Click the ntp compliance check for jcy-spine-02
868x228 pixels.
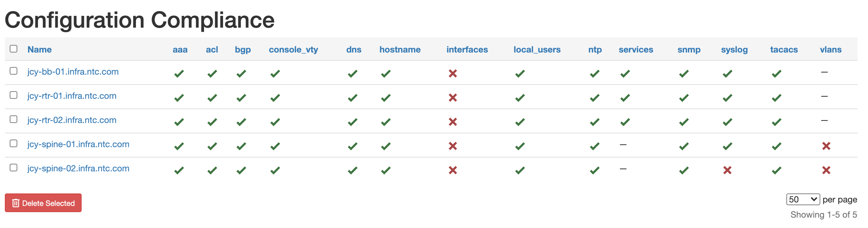coord(594,170)
